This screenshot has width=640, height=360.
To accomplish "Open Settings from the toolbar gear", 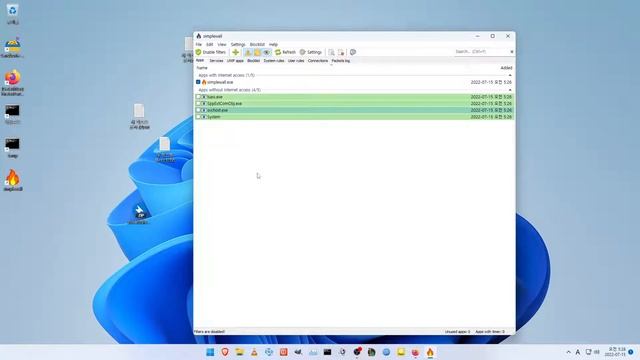I will pyautogui.click(x=311, y=52).
